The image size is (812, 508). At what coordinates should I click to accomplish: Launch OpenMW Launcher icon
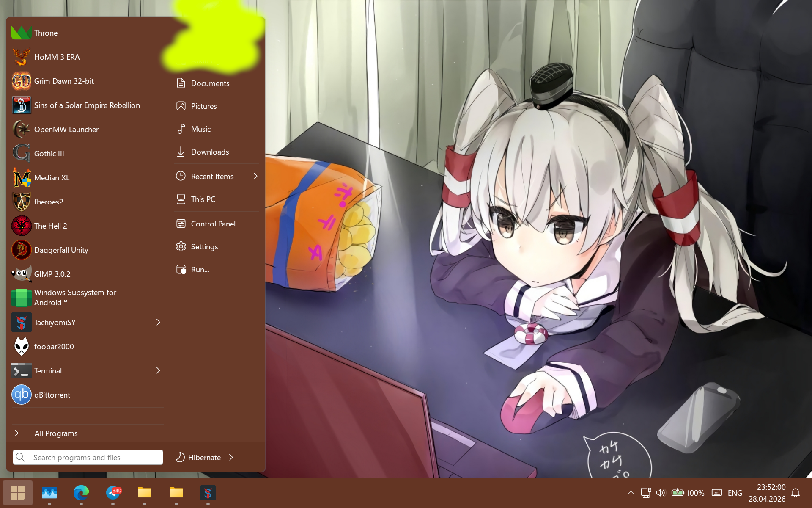(21, 130)
